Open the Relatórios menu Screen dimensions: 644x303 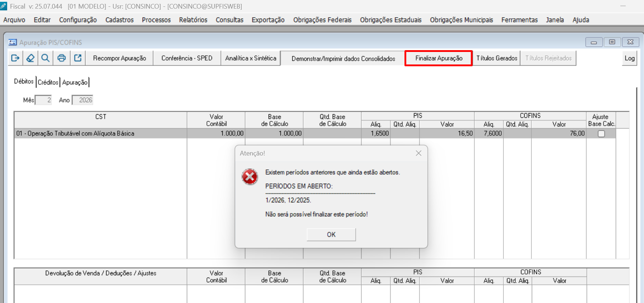click(x=193, y=20)
